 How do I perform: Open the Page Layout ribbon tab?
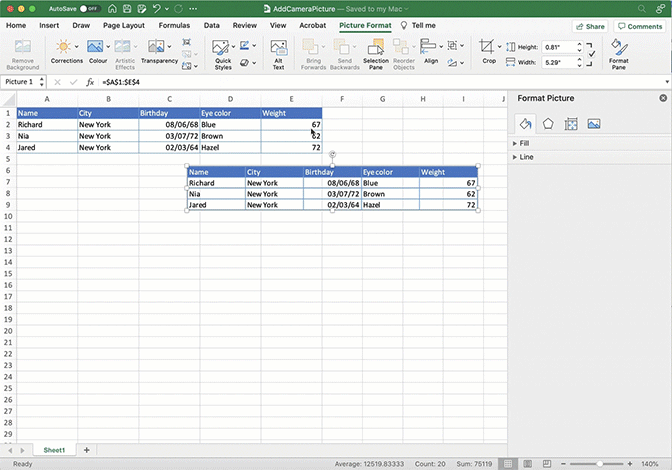click(124, 25)
